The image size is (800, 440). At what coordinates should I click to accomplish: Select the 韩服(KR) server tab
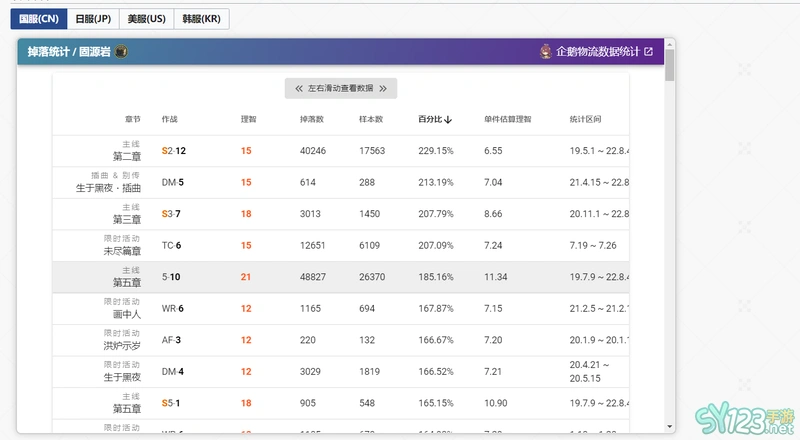[200, 19]
